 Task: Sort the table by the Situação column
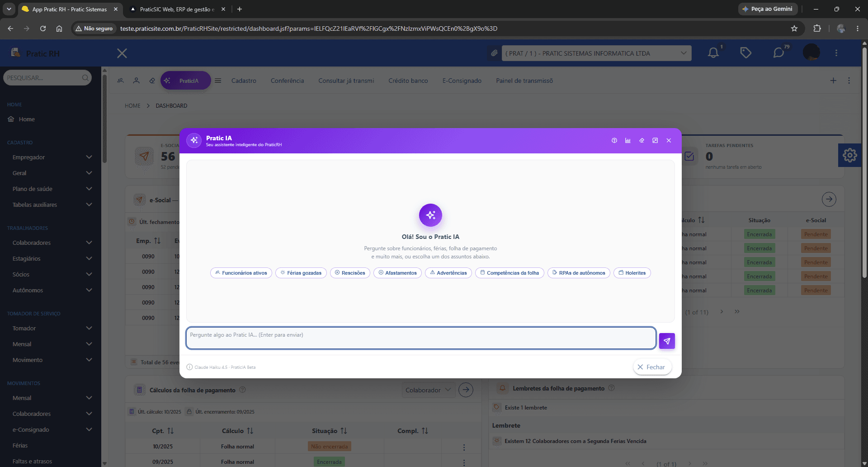(x=344, y=431)
